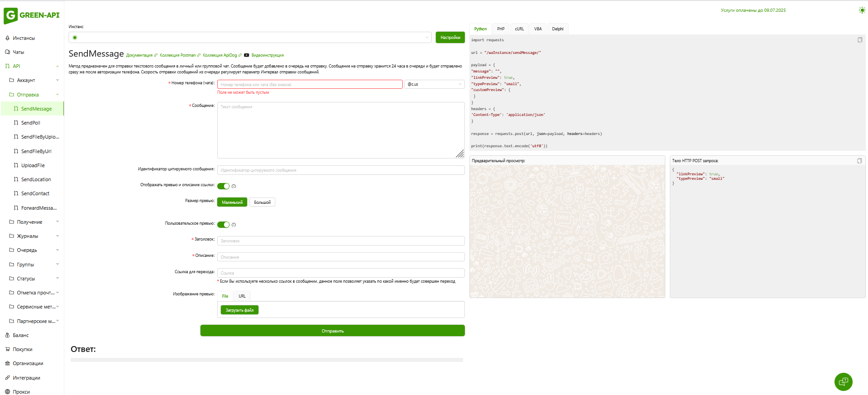
Task: Select the Большой preview size
Action: [262, 202]
